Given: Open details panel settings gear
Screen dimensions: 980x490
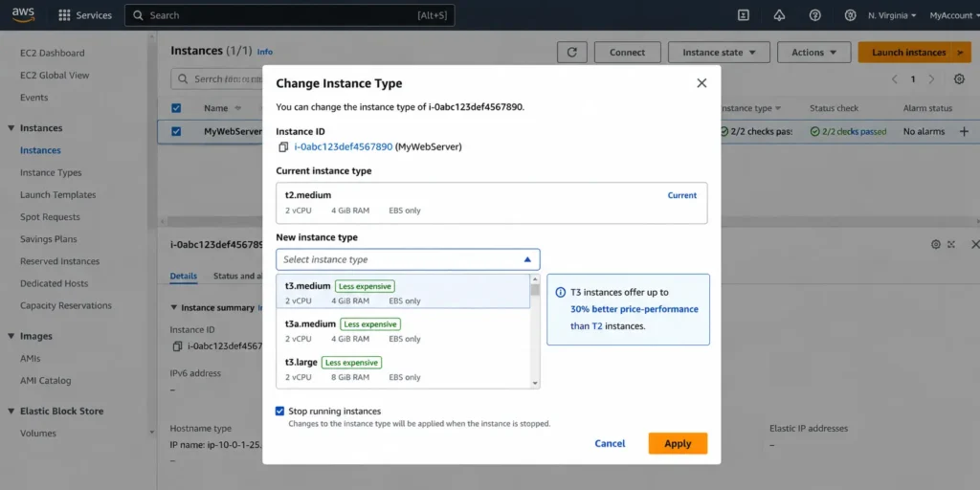Looking at the screenshot, I should coord(936,244).
